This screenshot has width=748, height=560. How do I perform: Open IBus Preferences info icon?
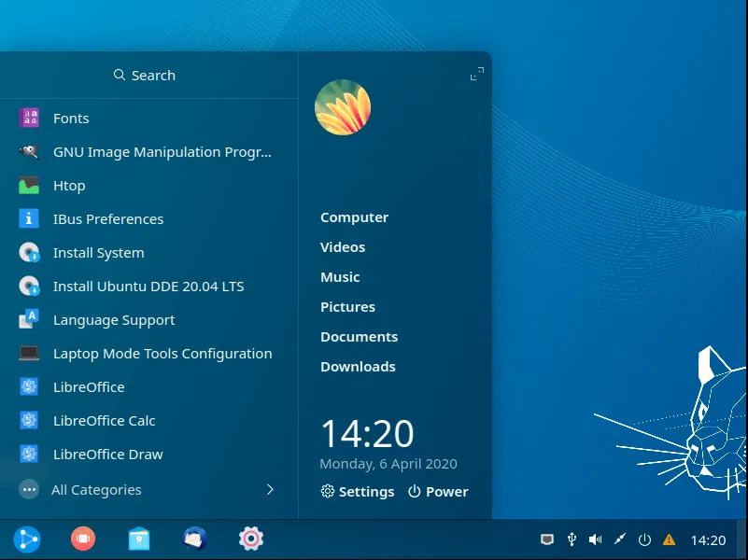click(29, 218)
